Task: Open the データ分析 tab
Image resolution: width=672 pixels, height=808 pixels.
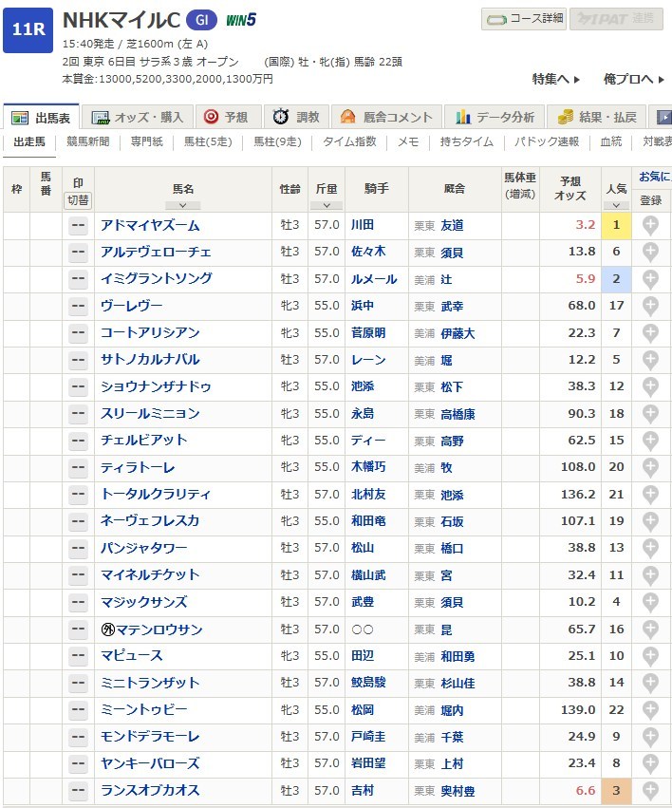Action: tap(495, 118)
